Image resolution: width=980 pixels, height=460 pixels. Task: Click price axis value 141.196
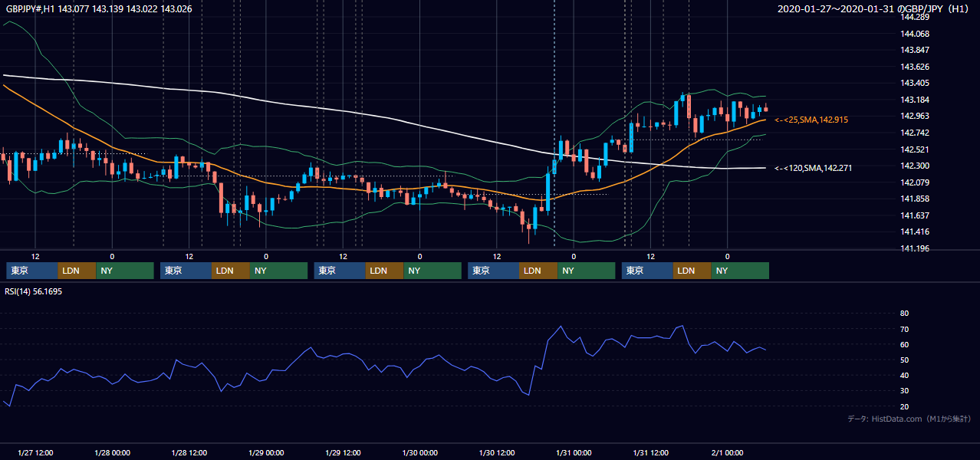point(915,248)
